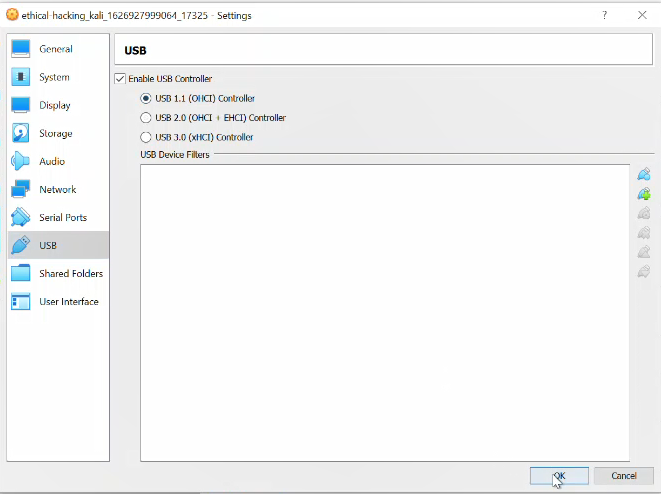Go to the Display settings category

58,105
